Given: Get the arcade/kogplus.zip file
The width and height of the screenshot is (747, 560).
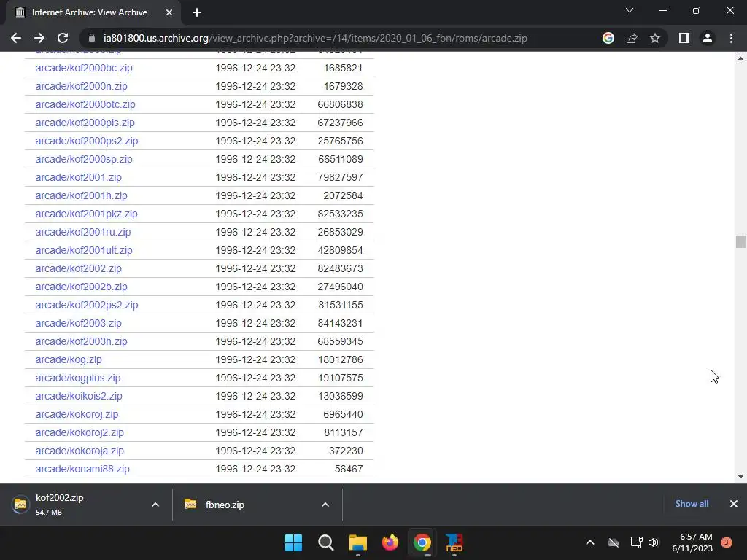Looking at the screenshot, I should coord(78,378).
